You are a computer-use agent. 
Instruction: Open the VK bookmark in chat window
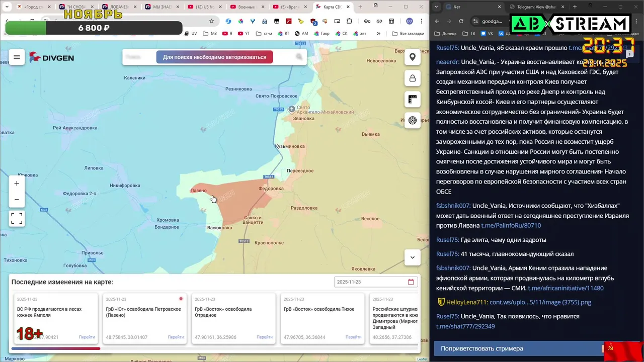[x=487, y=33]
